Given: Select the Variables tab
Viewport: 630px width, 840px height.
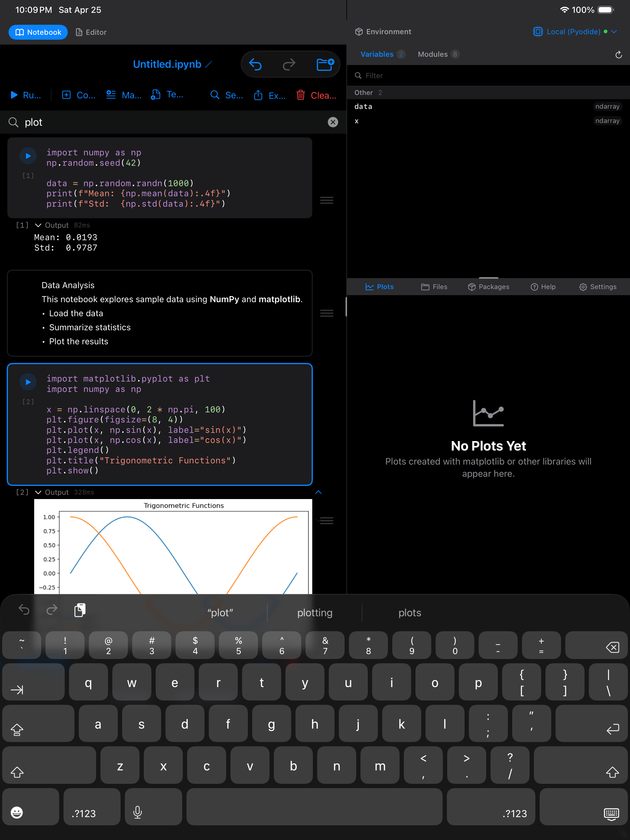Looking at the screenshot, I should (382, 54).
